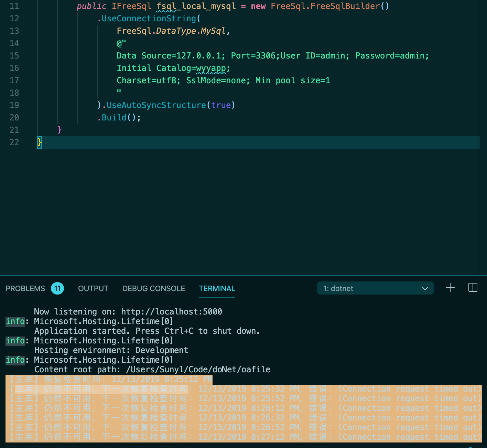Click line number 22 in the gutter
Screen dimensions: 487x448
pyautogui.click(x=14, y=142)
